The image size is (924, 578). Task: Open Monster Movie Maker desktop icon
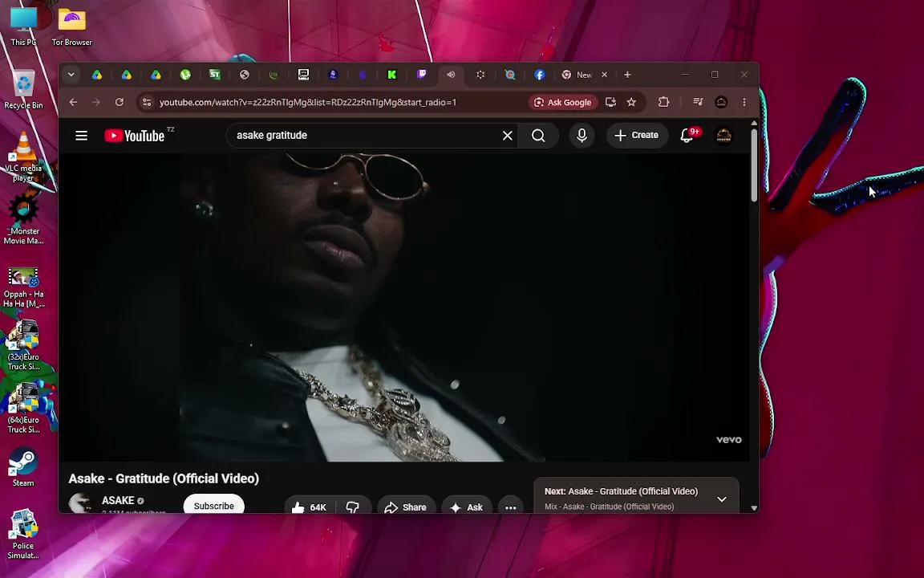tap(23, 219)
